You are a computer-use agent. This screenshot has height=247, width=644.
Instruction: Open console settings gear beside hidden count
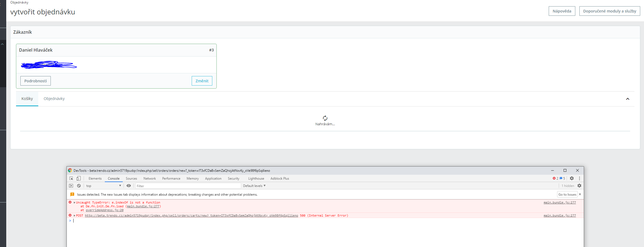[x=579, y=186]
